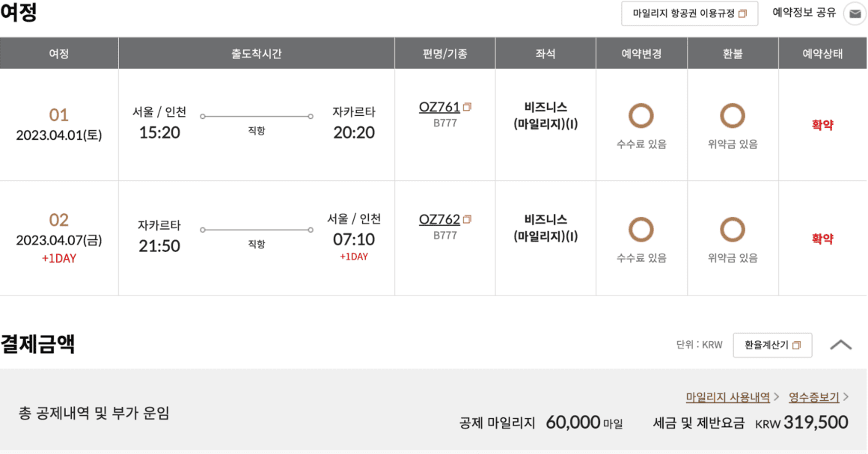Click the 예약변경 column header
Image resolution: width=868 pixels, height=454 pixels.
point(641,54)
